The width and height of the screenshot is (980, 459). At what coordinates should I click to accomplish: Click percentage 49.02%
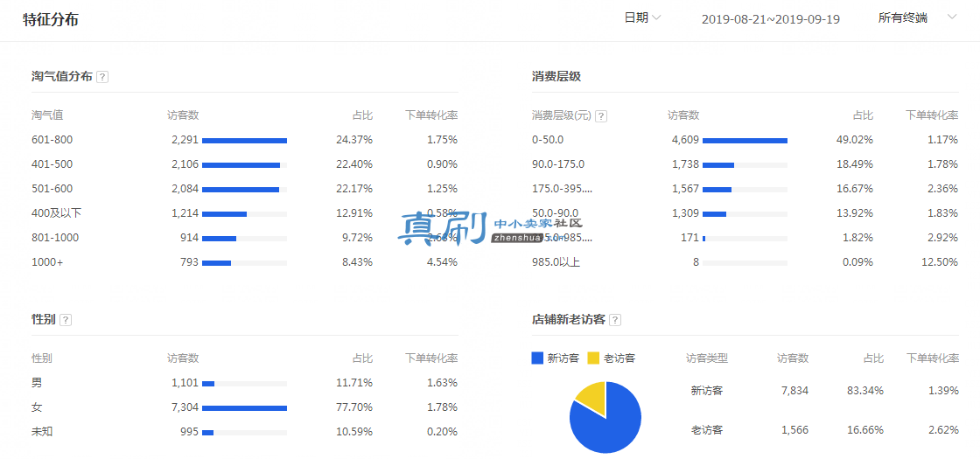tap(855, 140)
